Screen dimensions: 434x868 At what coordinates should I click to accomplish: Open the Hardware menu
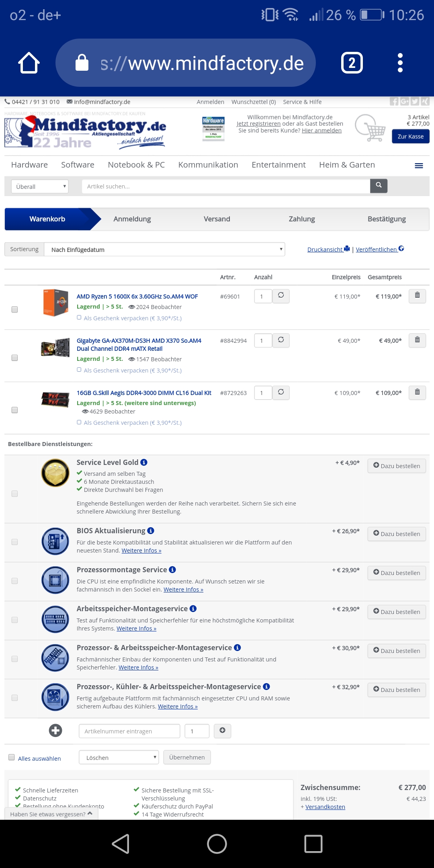click(29, 165)
